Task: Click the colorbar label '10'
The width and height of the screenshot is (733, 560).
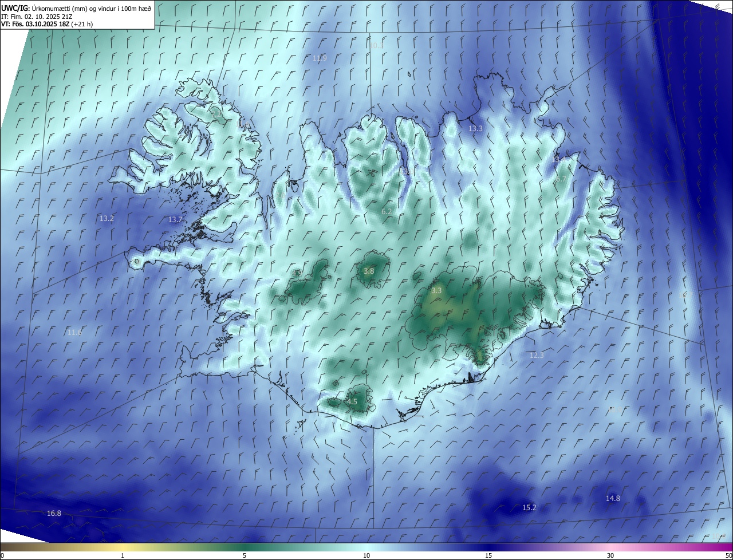Action: click(x=366, y=555)
